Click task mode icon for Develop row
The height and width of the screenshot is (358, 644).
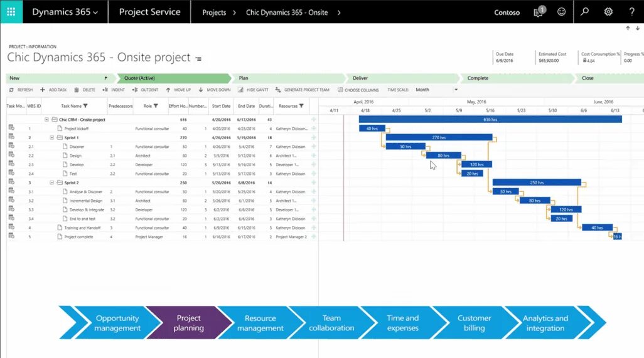11,164
